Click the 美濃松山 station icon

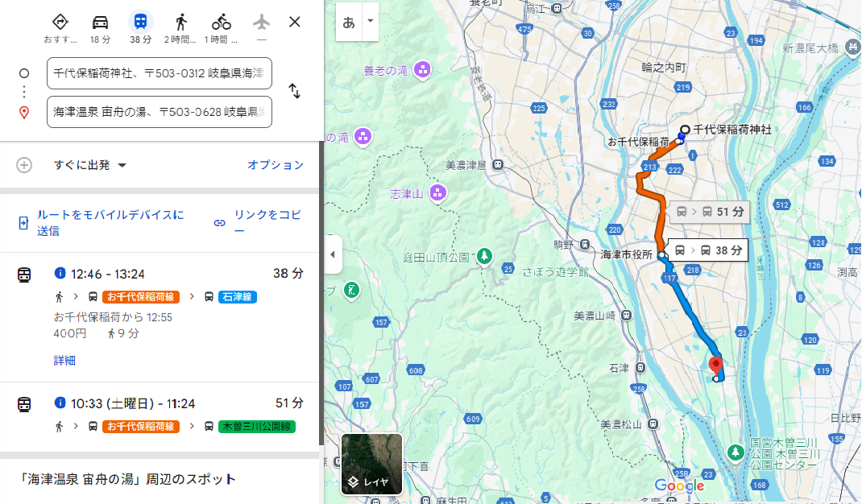point(653,423)
